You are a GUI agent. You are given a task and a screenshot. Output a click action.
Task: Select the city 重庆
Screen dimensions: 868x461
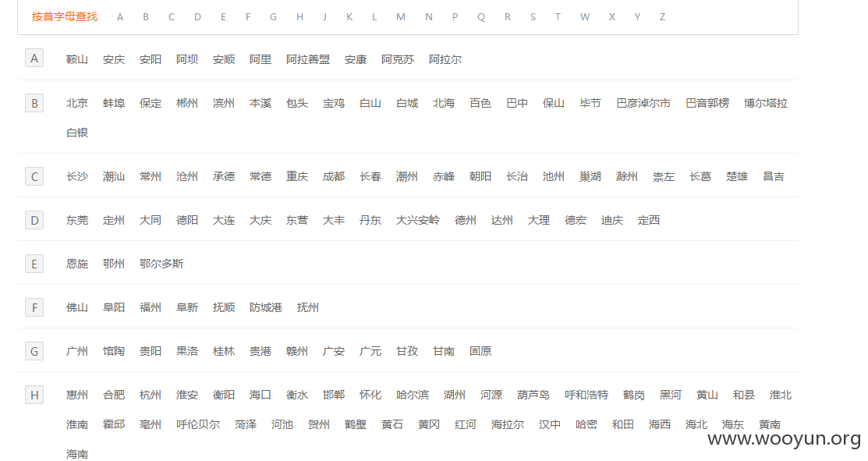point(296,176)
